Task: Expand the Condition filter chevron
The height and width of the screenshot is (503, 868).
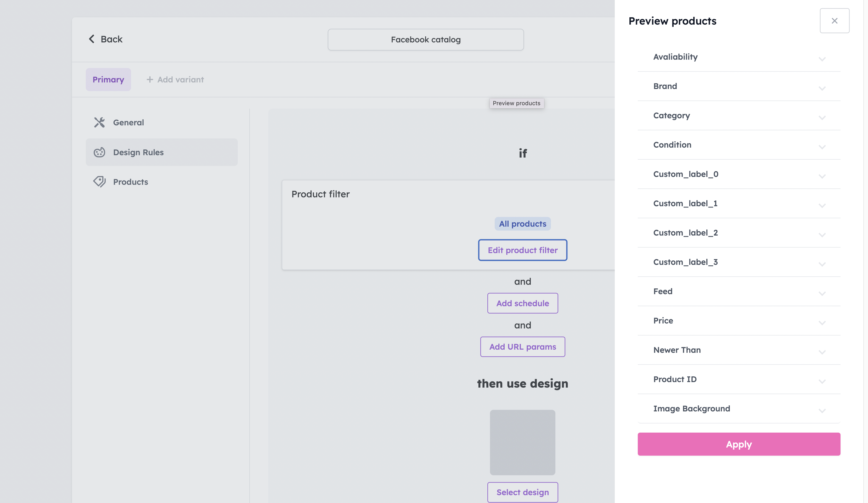Action: pos(822,147)
